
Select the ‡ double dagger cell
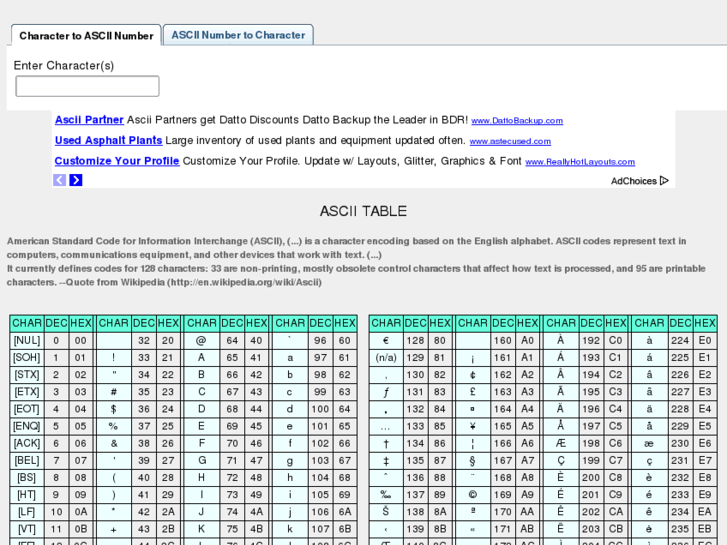386,461
